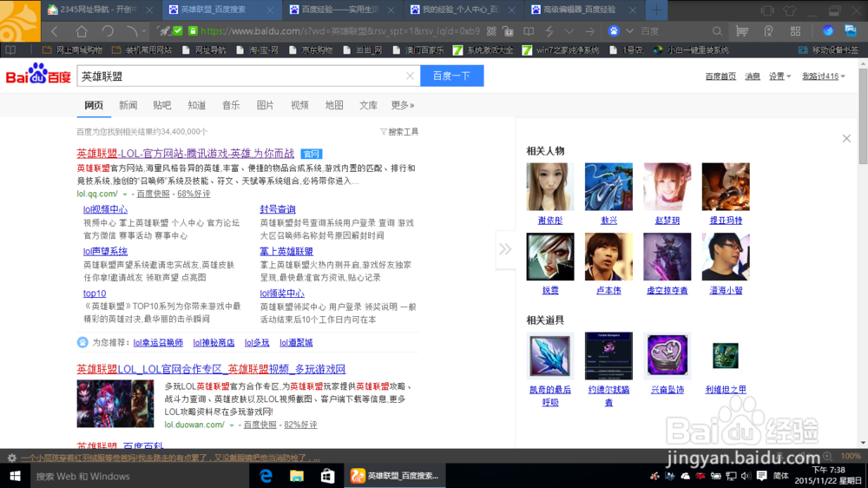Collapse the sidebar with double-arrow button
This screenshot has height=488, width=868.
click(505, 249)
